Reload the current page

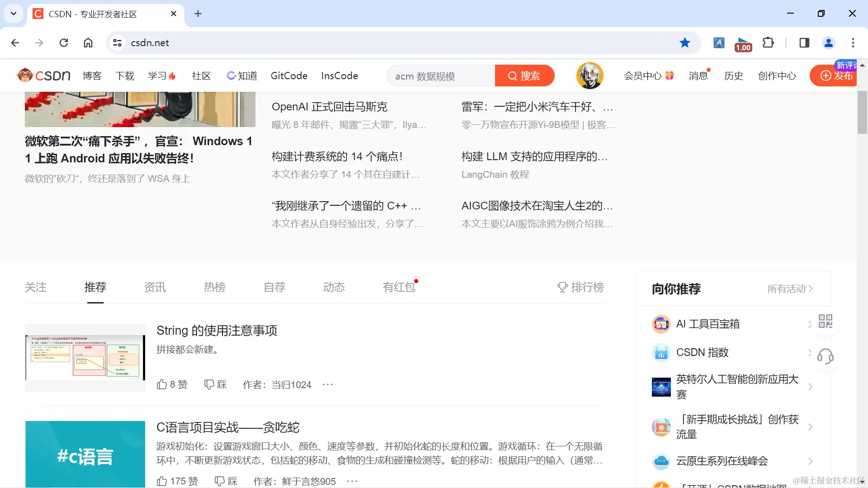click(64, 43)
